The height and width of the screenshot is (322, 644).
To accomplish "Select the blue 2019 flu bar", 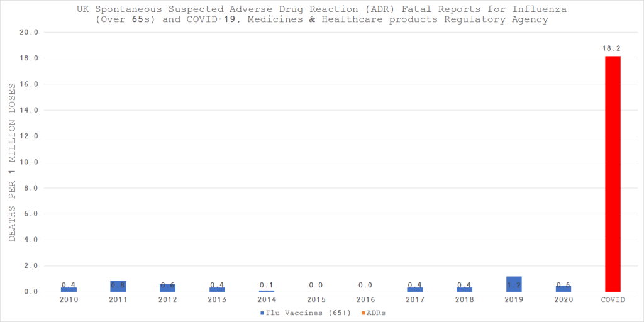I will pos(514,284).
